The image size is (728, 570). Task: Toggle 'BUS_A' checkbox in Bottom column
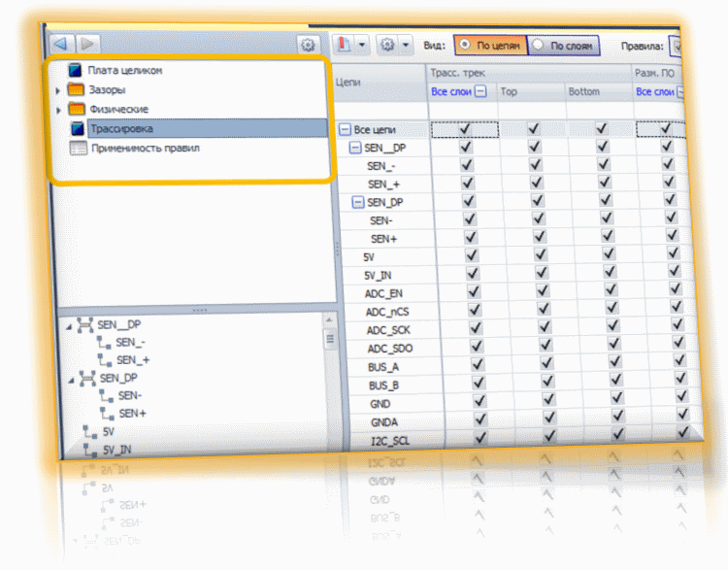[x=615, y=361]
